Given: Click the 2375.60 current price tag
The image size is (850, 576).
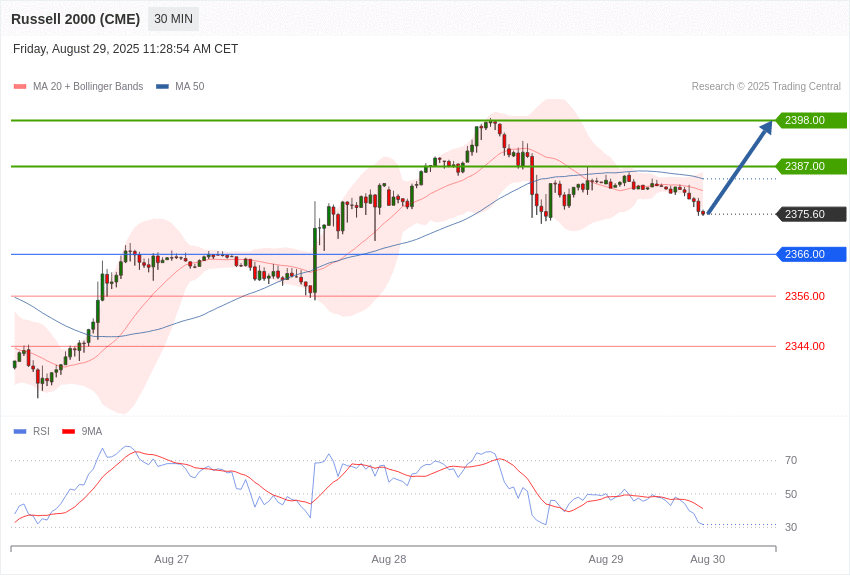Looking at the screenshot, I should point(811,214).
